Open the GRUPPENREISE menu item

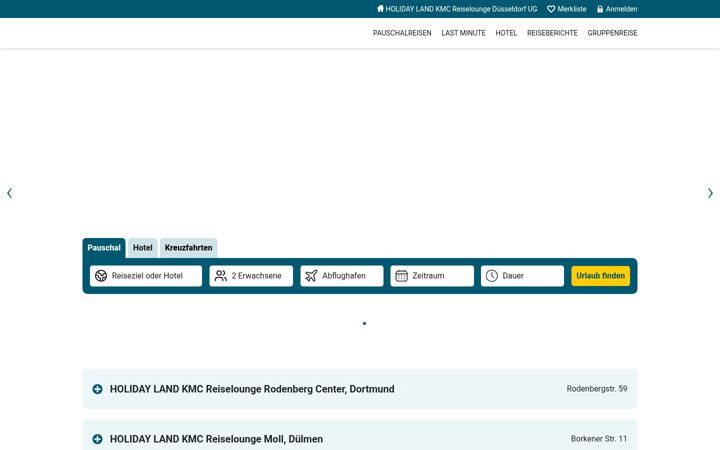point(612,33)
